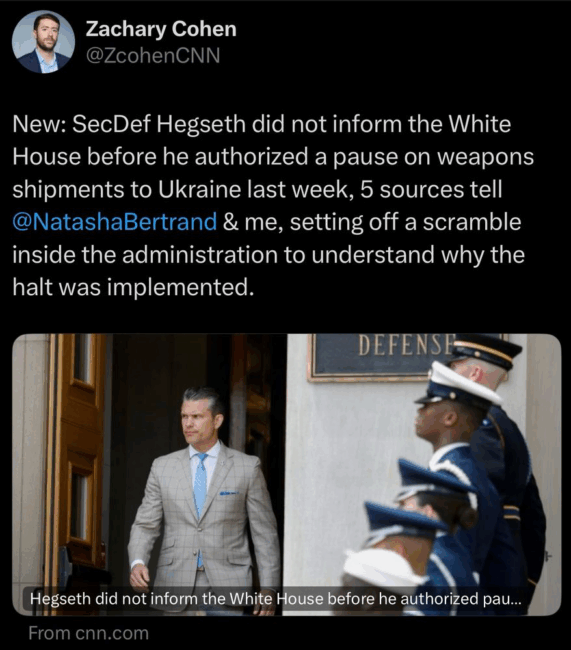The width and height of the screenshot is (571, 650).
Task: Open the @NatashaBertrand mention link
Action: point(114,222)
